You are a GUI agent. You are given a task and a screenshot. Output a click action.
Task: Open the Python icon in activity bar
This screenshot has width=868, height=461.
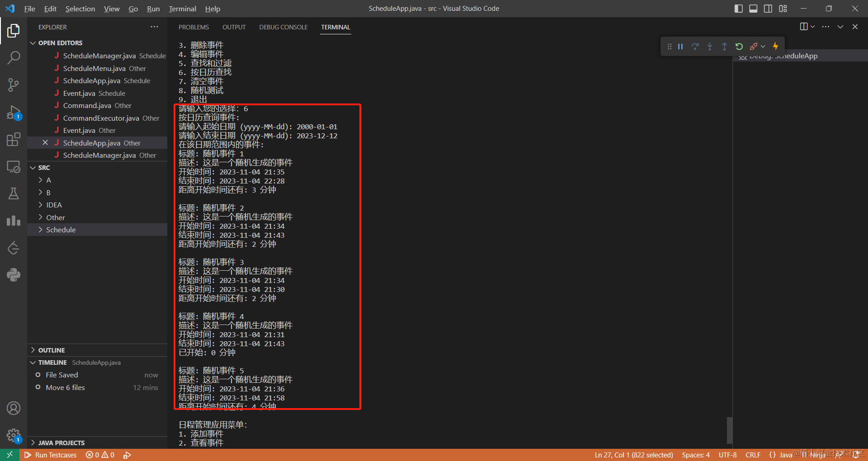[x=14, y=275]
